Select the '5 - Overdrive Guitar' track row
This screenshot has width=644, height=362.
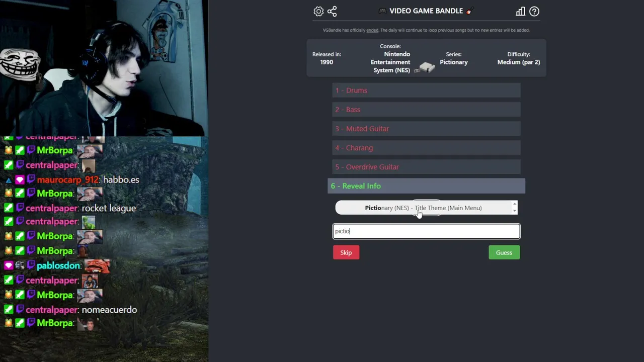coord(426,167)
